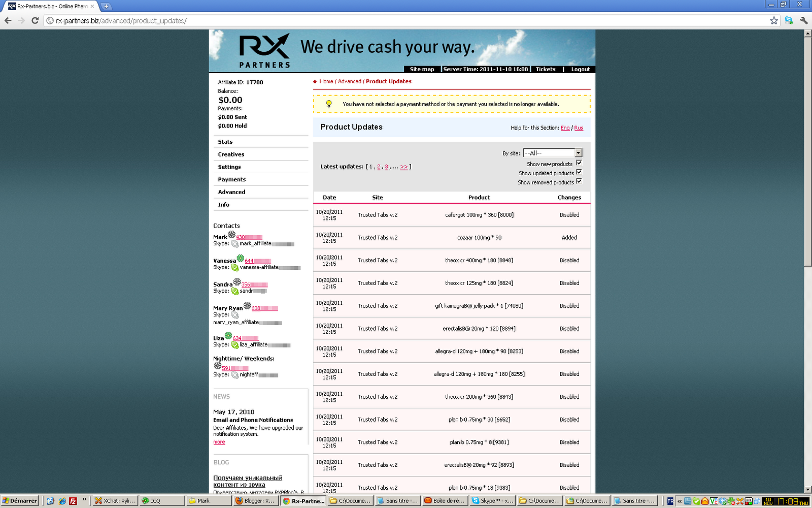This screenshot has width=812, height=508.
Task: Click the Product column header
Action: pyautogui.click(x=479, y=198)
